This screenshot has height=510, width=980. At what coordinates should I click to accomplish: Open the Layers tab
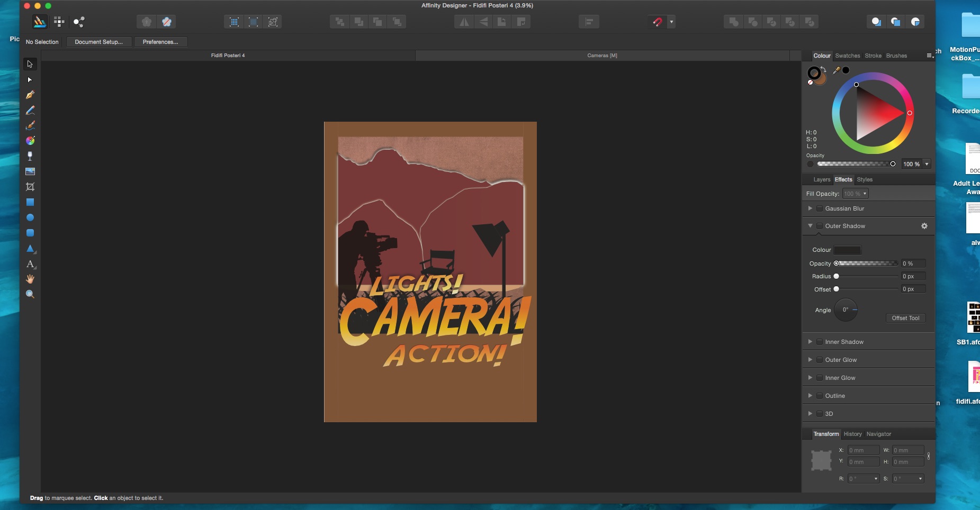click(821, 179)
